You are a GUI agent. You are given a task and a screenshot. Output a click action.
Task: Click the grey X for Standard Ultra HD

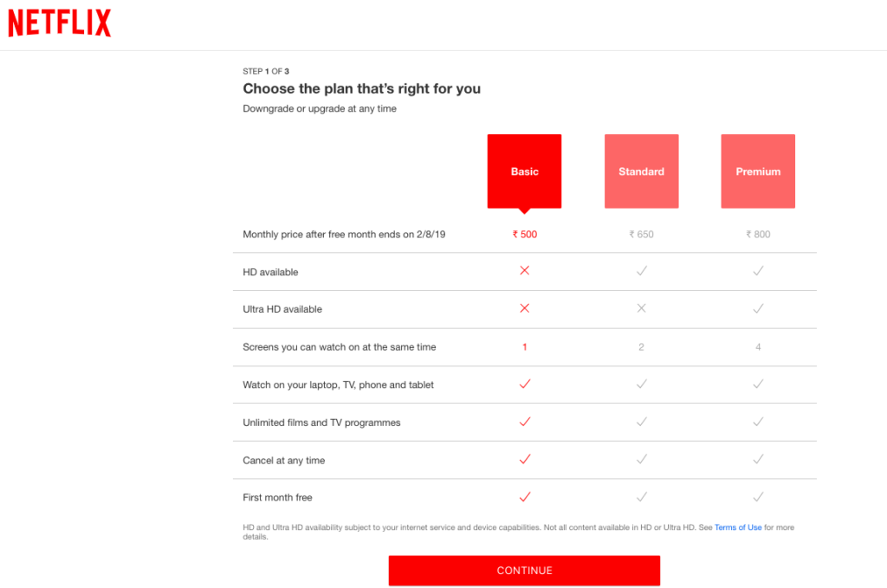coord(641,308)
